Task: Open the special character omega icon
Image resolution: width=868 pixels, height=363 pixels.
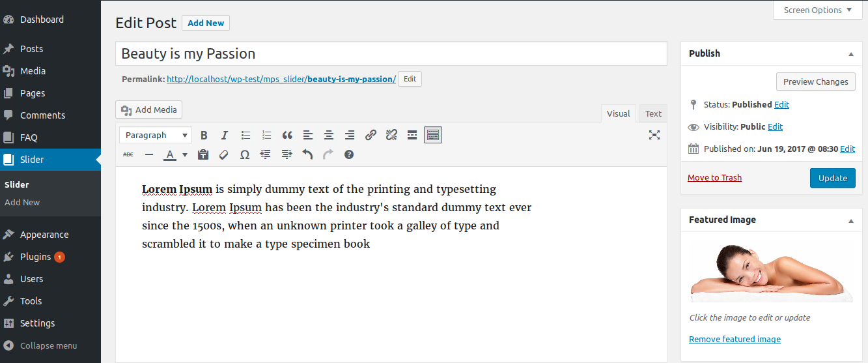Action: point(245,154)
